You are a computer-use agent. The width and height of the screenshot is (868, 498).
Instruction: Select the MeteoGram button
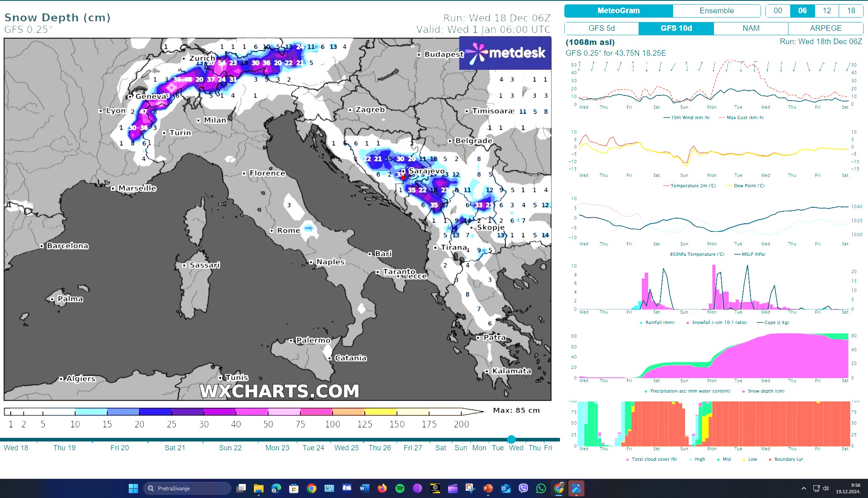pos(619,11)
